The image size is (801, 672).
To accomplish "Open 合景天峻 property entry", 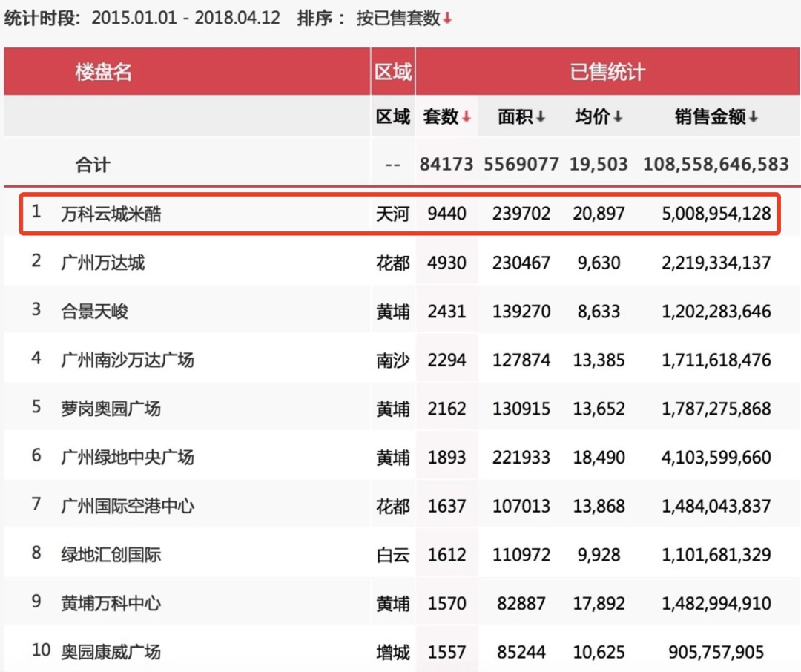I will coord(94,312).
